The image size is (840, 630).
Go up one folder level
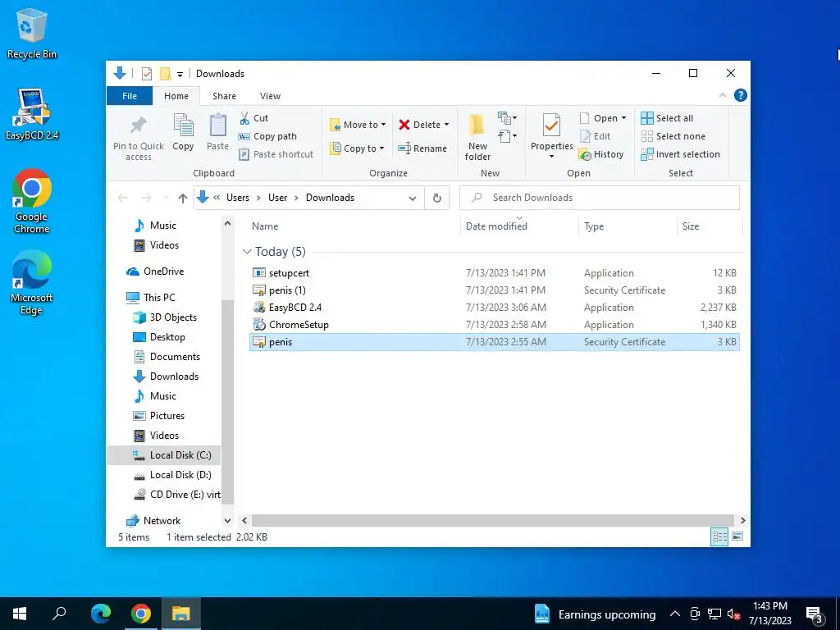183,199
